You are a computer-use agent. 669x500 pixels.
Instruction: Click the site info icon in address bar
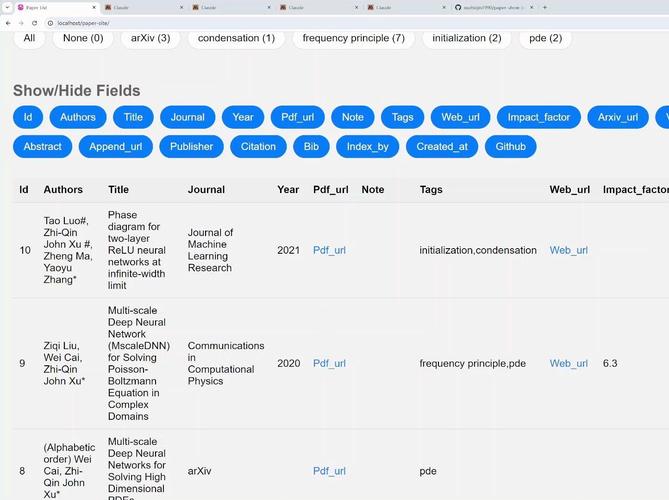click(x=50, y=23)
